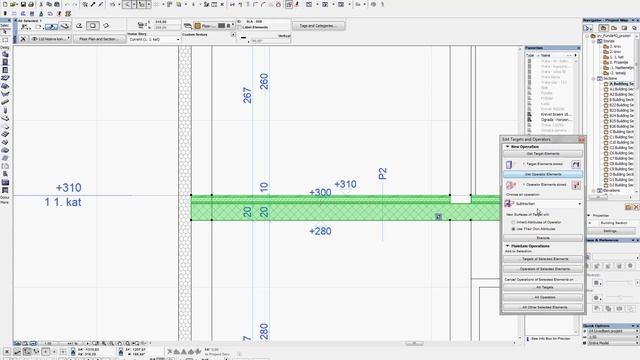Choose the Wall tool in the toolbox
Image resolution: width=640 pixels, height=360 pixels.
coord(5,54)
